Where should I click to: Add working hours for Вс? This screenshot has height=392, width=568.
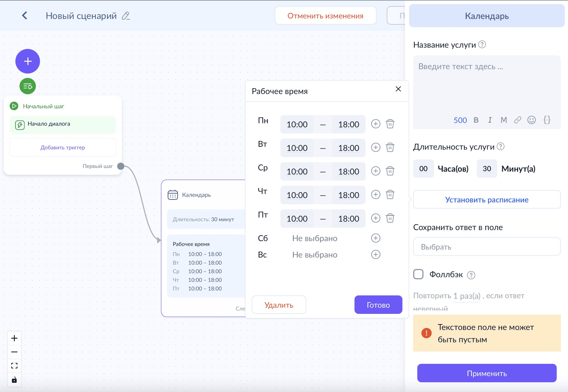(376, 255)
